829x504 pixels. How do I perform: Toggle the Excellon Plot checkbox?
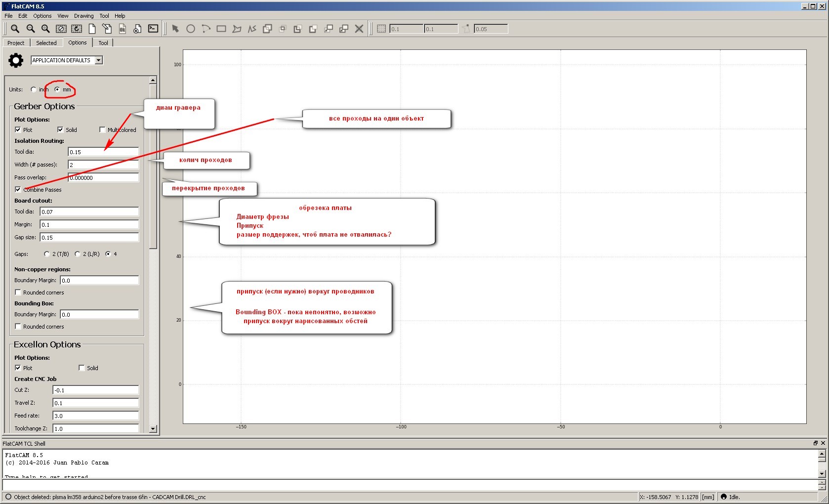tap(18, 368)
